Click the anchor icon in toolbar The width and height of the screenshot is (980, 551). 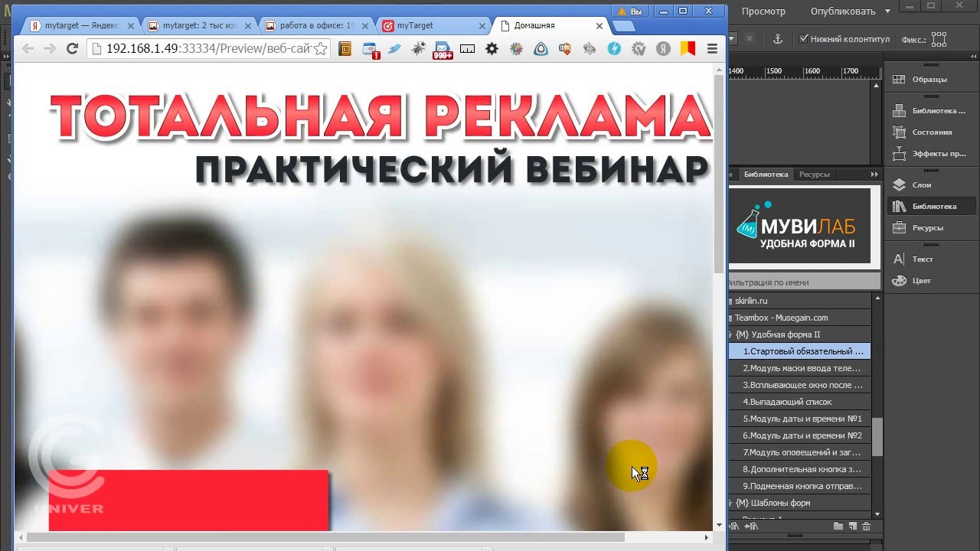click(x=777, y=39)
